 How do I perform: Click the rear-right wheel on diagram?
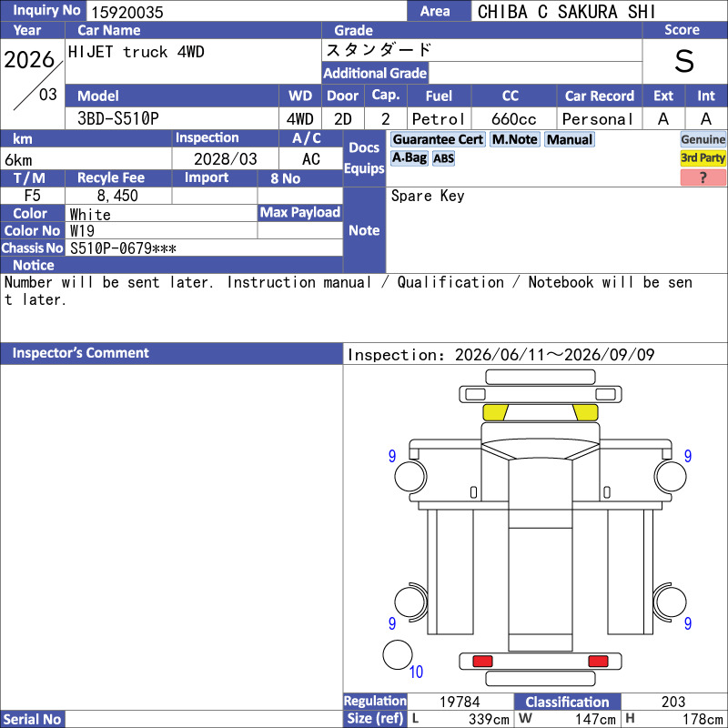(x=670, y=602)
